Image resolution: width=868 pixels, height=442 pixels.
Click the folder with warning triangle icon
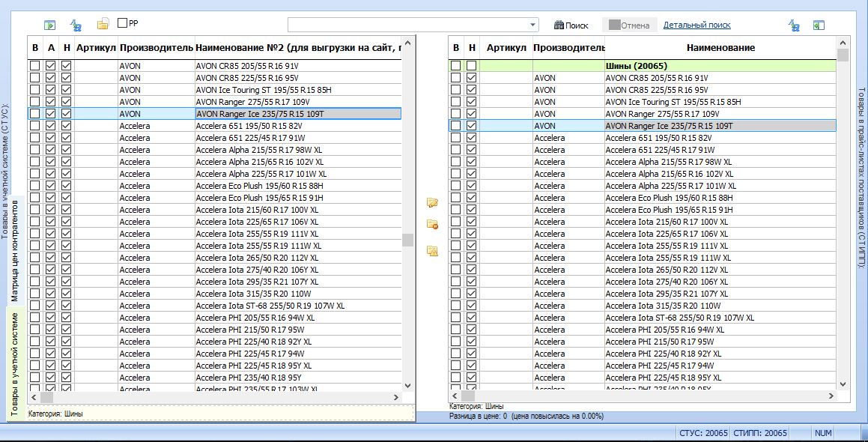click(432, 251)
